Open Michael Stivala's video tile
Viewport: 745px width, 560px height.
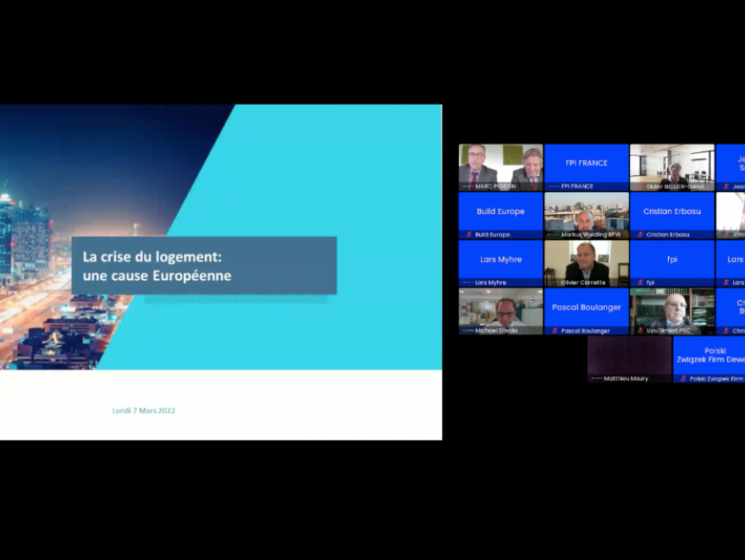(500, 311)
